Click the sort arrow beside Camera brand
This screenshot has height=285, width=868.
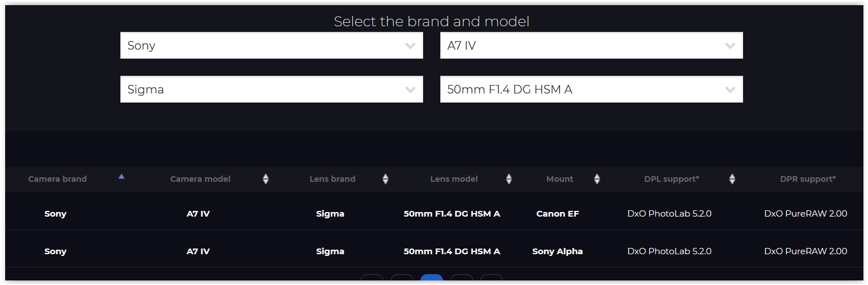click(121, 177)
